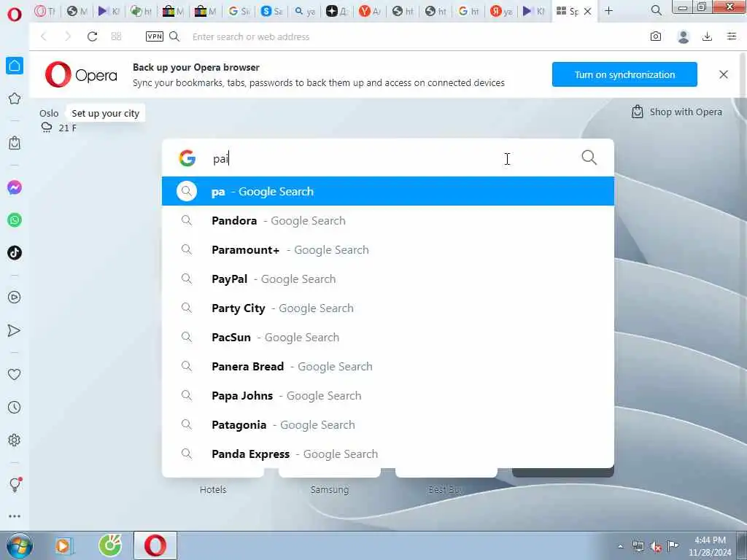Image resolution: width=747 pixels, height=560 pixels.
Task: Show hidden tray icons arrow
Action: [x=620, y=547]
